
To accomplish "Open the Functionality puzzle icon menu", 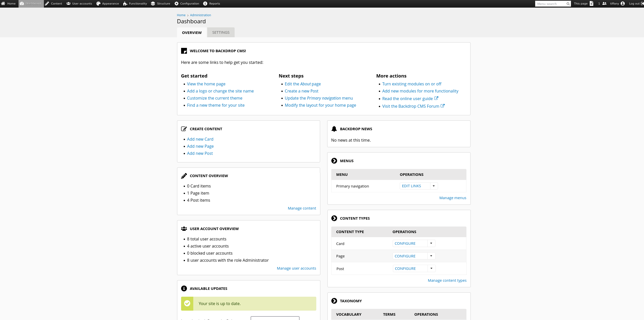I will [125, 4].
